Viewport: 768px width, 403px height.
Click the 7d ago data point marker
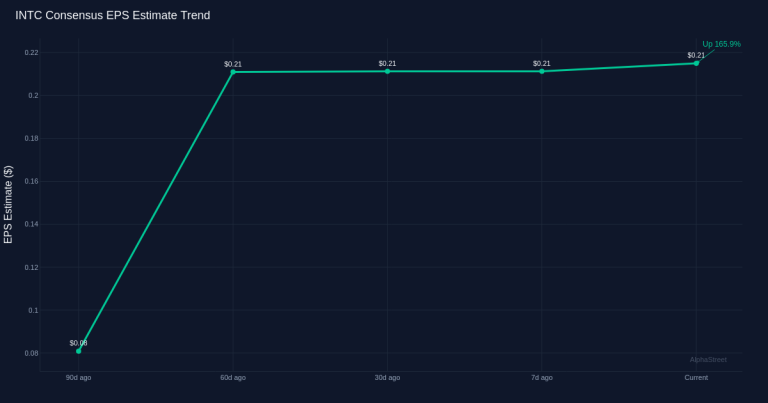pos(542,71)
